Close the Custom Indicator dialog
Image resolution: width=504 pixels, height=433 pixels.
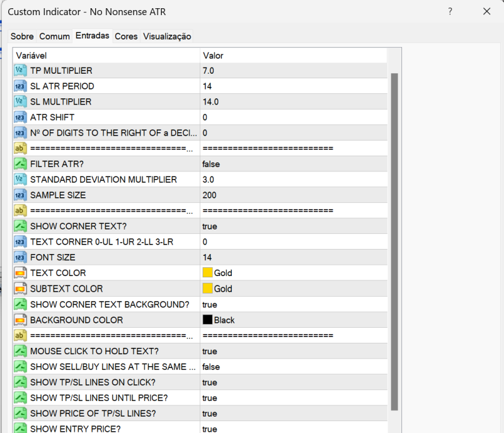(x=486, y=11)
